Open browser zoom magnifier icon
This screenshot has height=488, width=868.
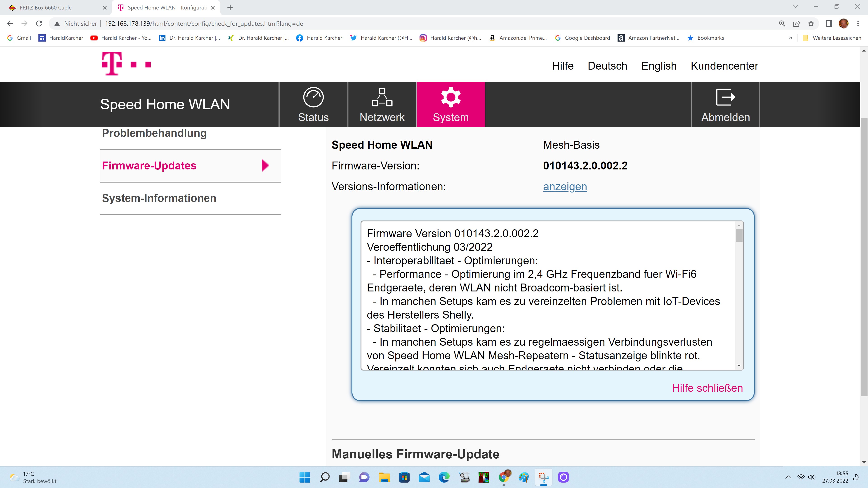[782, 23]
